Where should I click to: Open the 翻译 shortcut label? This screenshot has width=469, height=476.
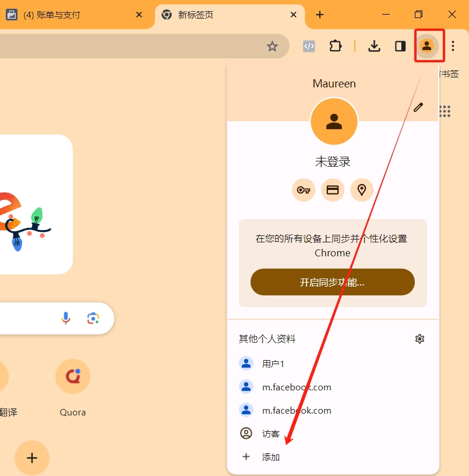point(9,412)
